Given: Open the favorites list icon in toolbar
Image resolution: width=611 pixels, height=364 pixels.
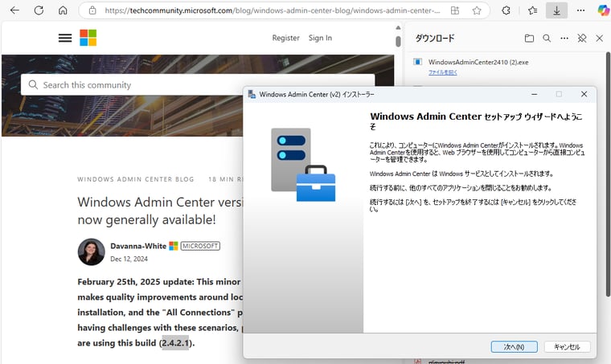Looking at the screenshot, I should click(x=533, y=10).
